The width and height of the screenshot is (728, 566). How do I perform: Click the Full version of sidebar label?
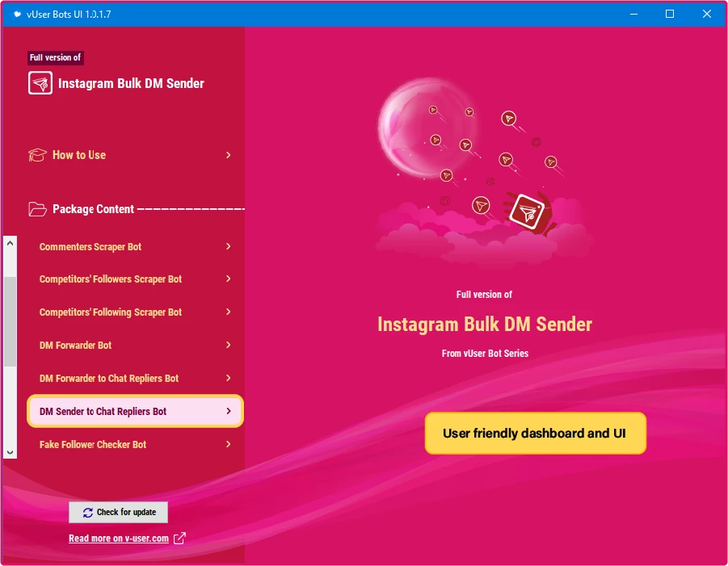pyautogui.click(x=55, y=57)
